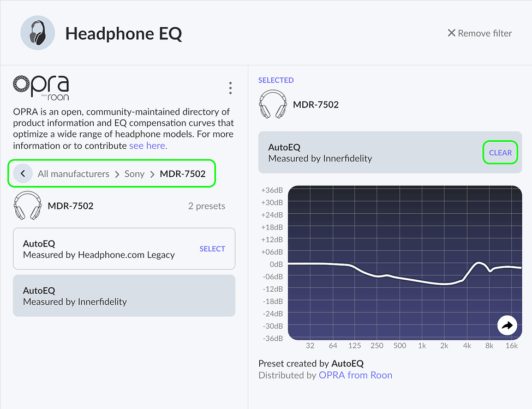The height and width of the screenshot is (409, 532).
Task: Click the share arrow on the EQ graph
Action: tap(507, 325)
